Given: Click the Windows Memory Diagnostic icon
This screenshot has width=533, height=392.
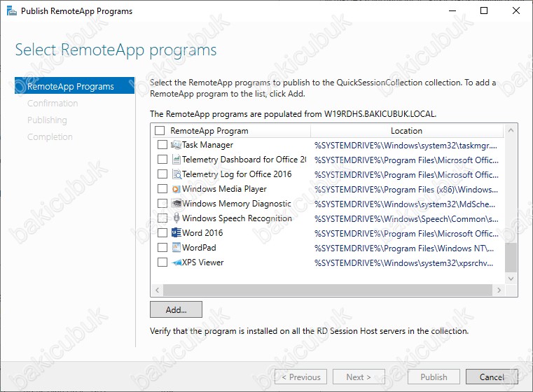Looking at the screenshot, I should tap(176, 204).
